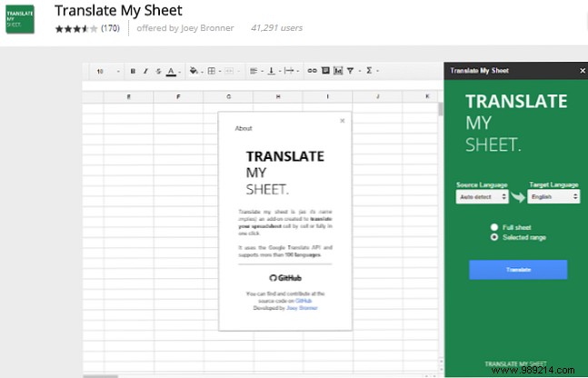The height and width of the screenshot is (378, 588).
Task: Expand the borders dropdown arrow
Action: [x=220, y=71]
